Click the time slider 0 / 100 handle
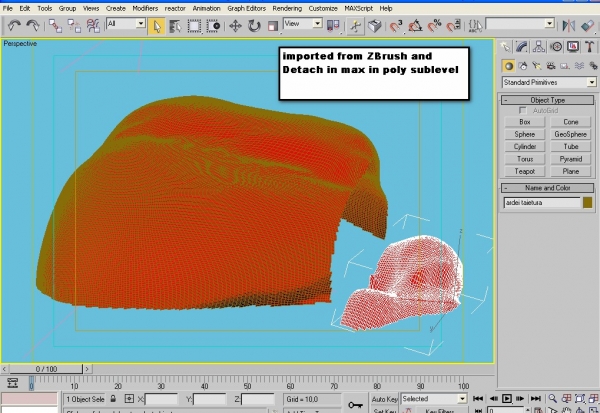 click(x=46, y=369)
